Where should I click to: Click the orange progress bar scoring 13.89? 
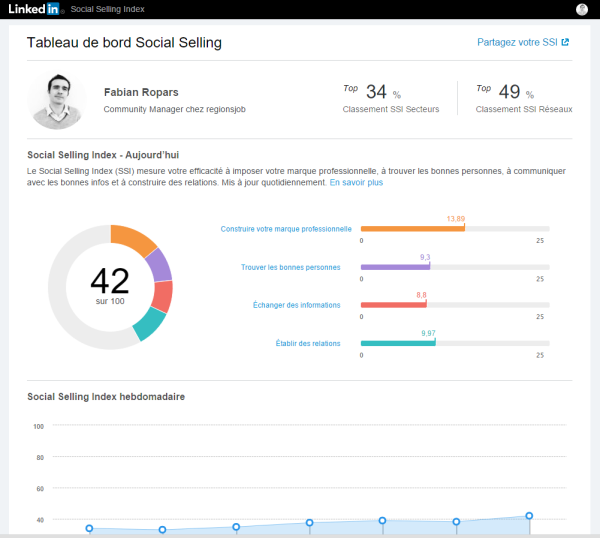(412, 228)
